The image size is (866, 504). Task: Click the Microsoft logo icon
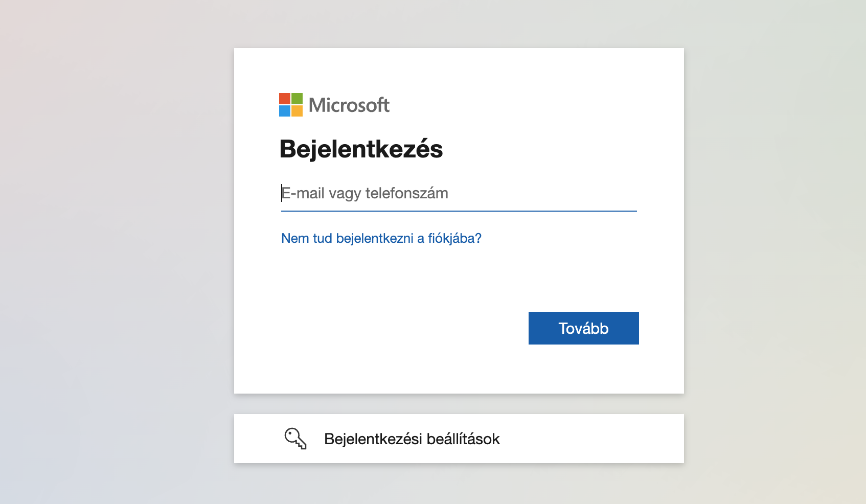pyautogui.click(x=290, y=104)
